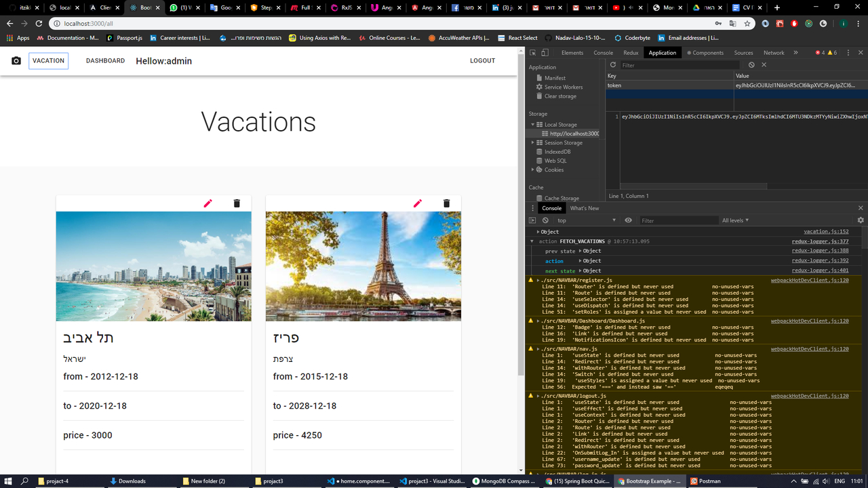This screenshot has height=488, width=868.
Task: Click the edit pencil on the Tel Aviv card
Action: 208,203
